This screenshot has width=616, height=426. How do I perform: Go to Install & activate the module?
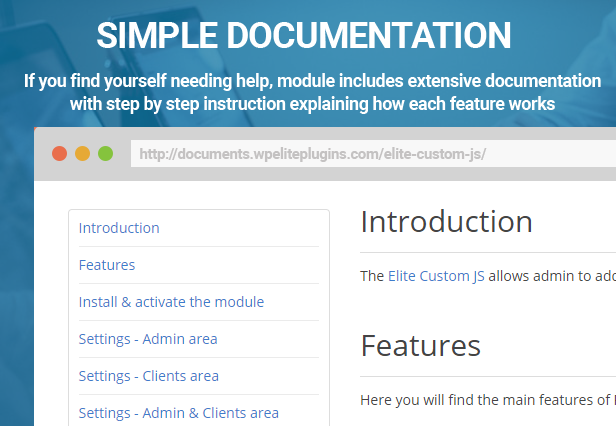pos(171,302)
